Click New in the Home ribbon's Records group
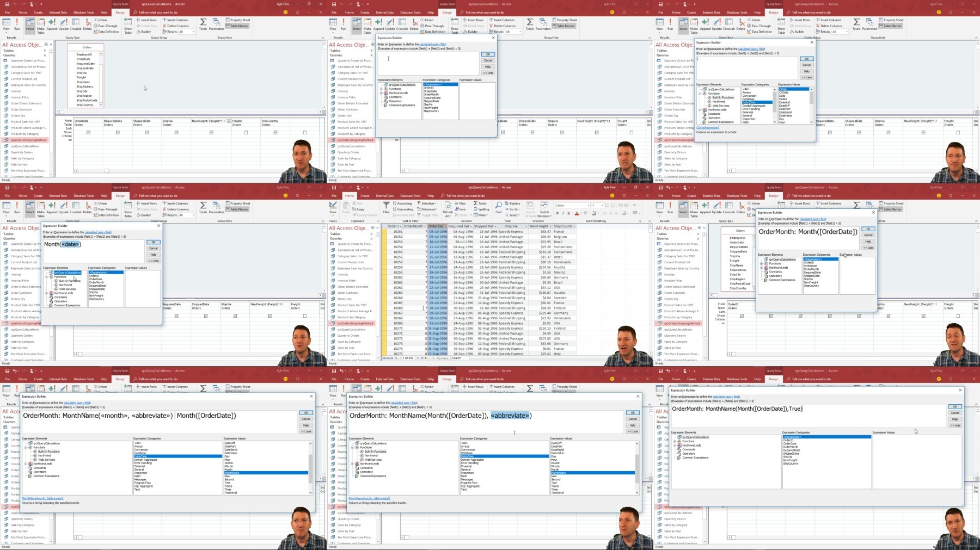 point(461,203)
